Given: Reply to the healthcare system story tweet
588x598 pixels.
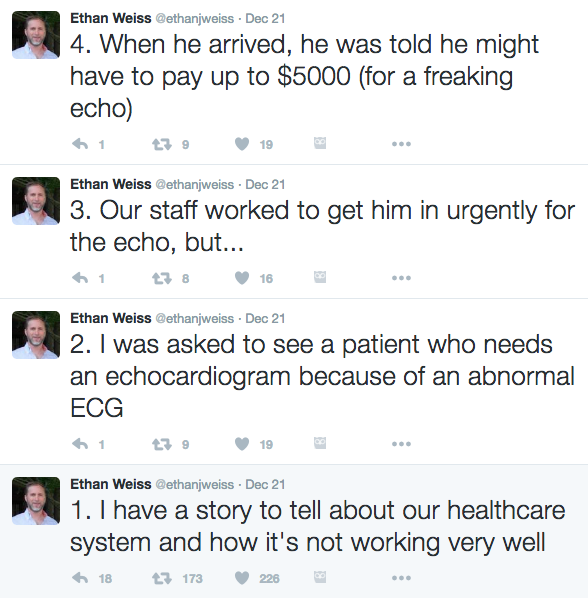Looking at the screenshot, I should pyautogui.click(x=80, y=578).
